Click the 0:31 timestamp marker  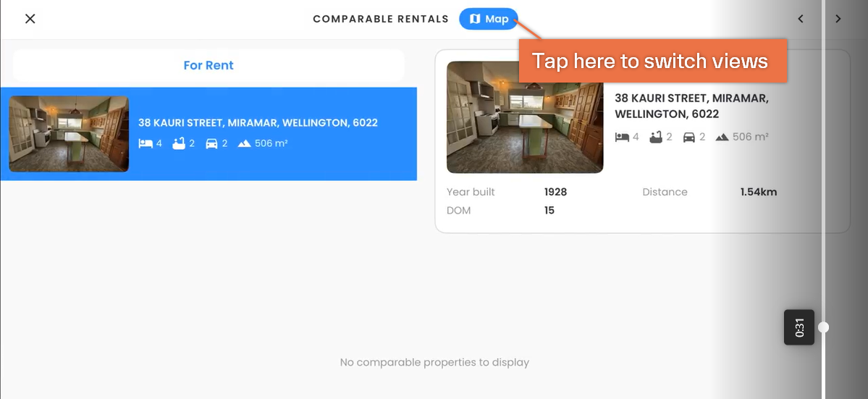pyautogui.click(x=799, y=327)
